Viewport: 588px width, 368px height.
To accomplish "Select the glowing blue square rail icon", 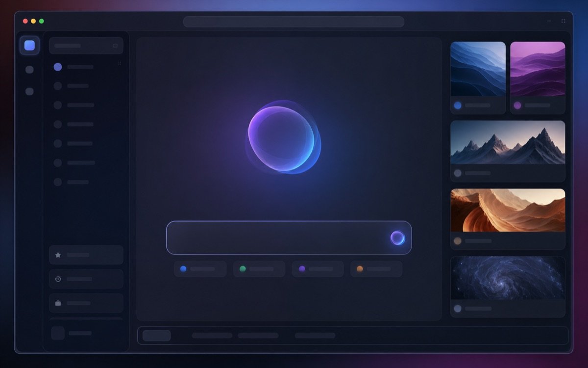I will (x=29, y=46).
